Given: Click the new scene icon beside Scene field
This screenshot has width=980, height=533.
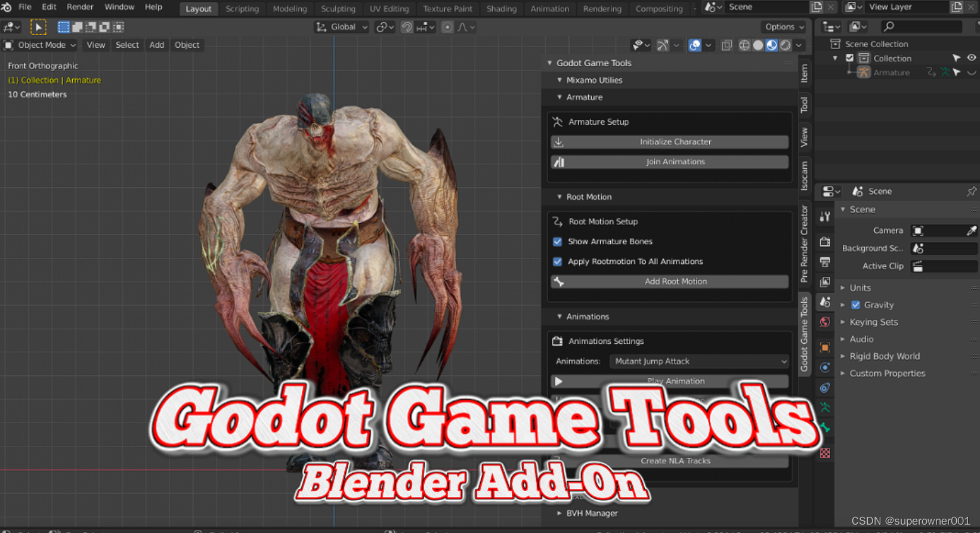Looking at the screenshot, I should point(817,7).
